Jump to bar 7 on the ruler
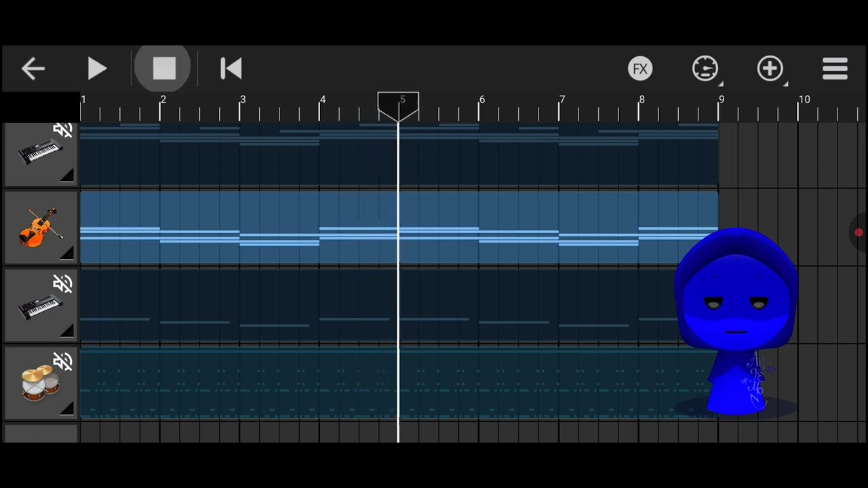The width and height of the screenshot is (868, 488). coord(562,100)
